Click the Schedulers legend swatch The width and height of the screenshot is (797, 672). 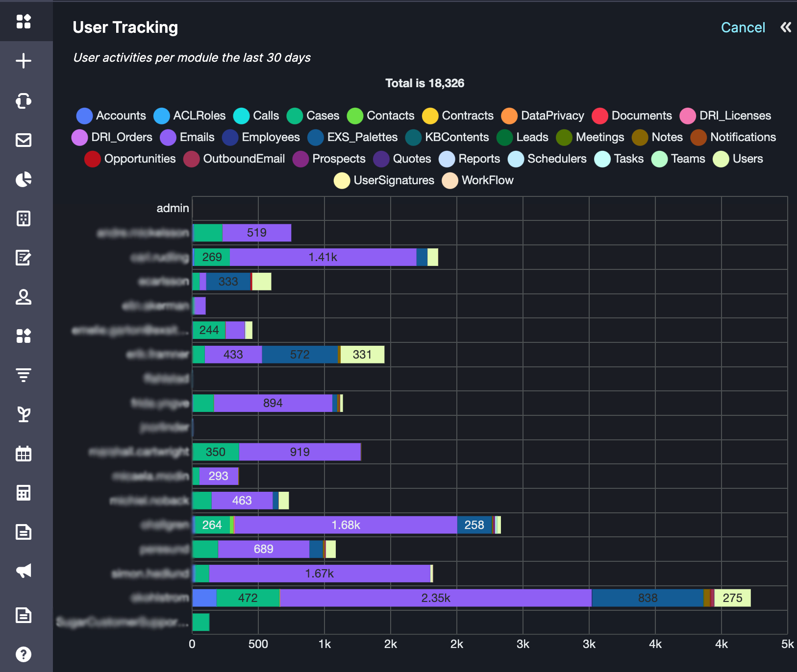516,159
